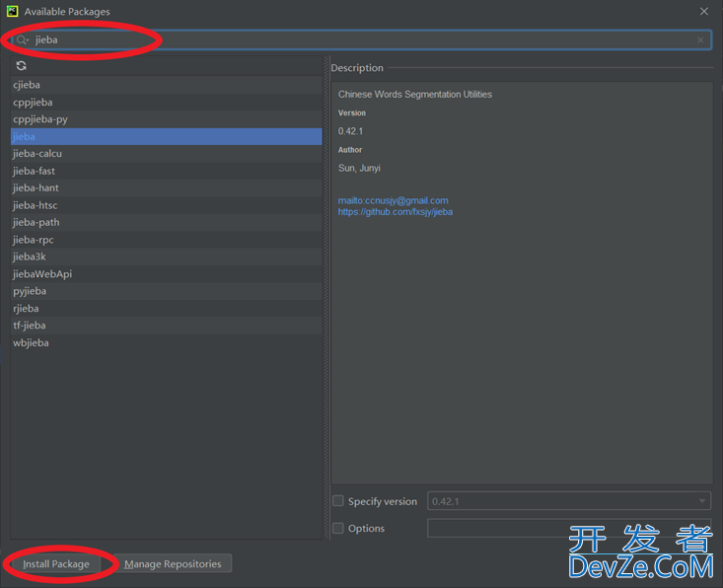723x588 pixels.
Task: Open the version 0.42.1 dropdown
Action: tap(569, 501)
